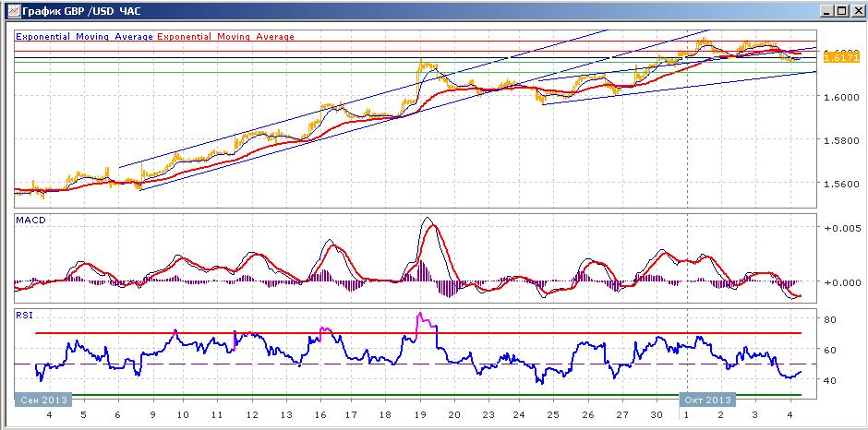Viewport: 868px width, 430px height.
Task: Close the GBP/USD chart window
Action: [x=855, y=10]
